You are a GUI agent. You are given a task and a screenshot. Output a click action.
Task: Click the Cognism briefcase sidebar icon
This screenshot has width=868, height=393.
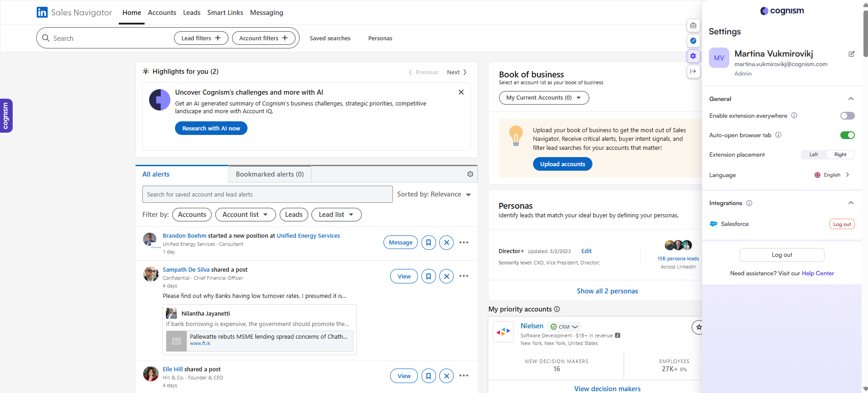coord(693,26)
